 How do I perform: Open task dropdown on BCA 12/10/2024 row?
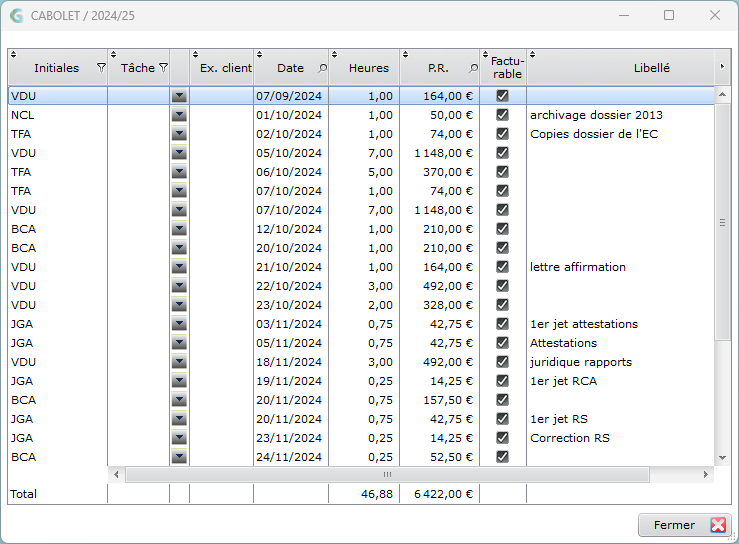point(179,229)
